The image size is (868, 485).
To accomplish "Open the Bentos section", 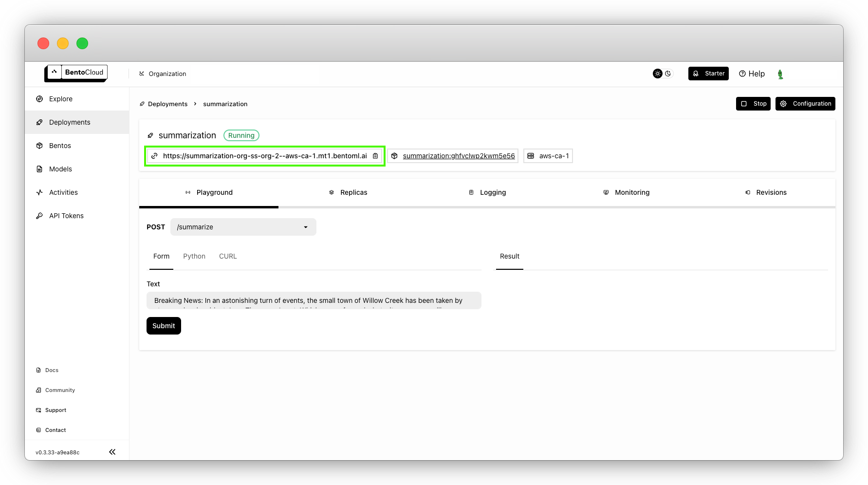I will pyautogui.click(x=77, y=146).
